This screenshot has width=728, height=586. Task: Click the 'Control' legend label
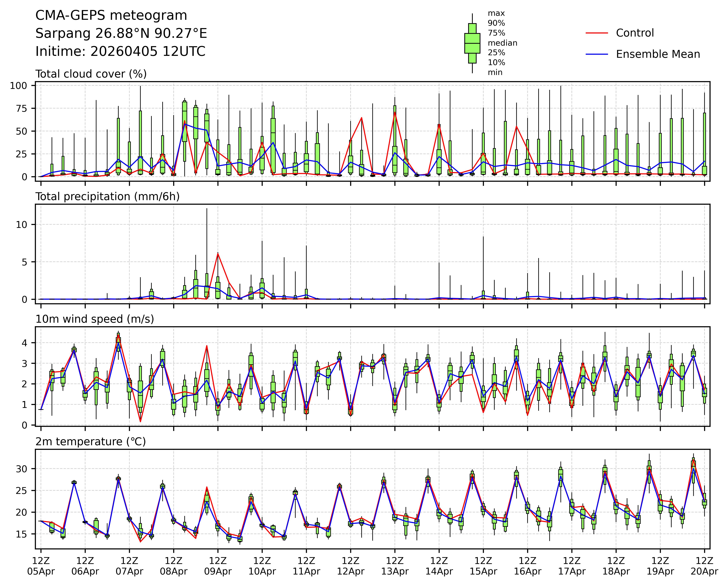635,33
